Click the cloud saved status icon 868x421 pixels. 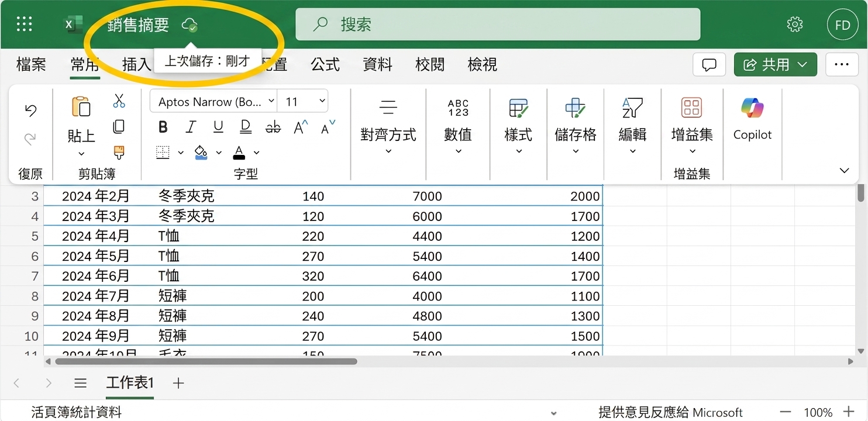190,25
